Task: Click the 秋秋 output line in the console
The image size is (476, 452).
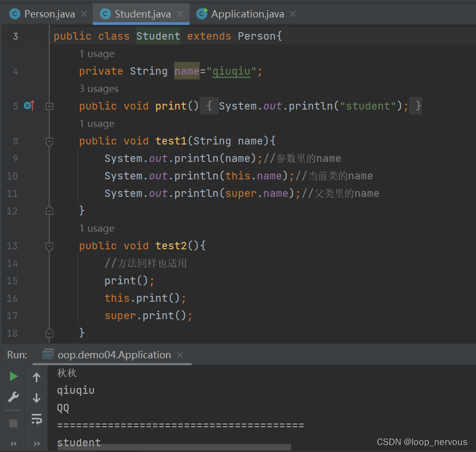Action: pos(67,373)
